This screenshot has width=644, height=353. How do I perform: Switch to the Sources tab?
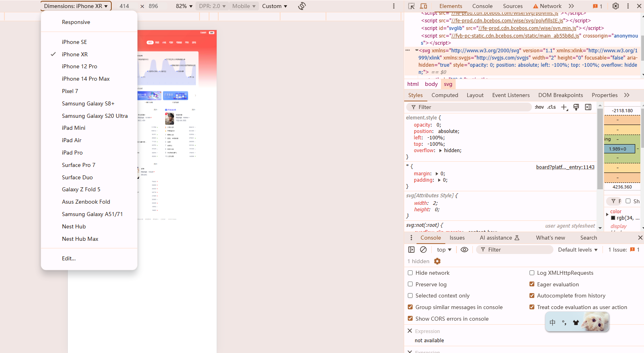pos(513,6)
